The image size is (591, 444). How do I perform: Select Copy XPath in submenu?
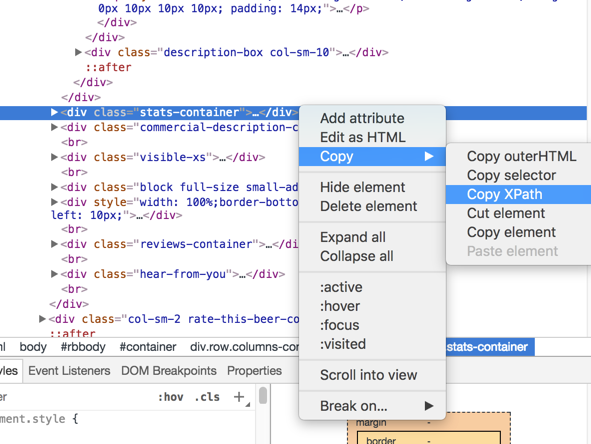tap(518, 194)
